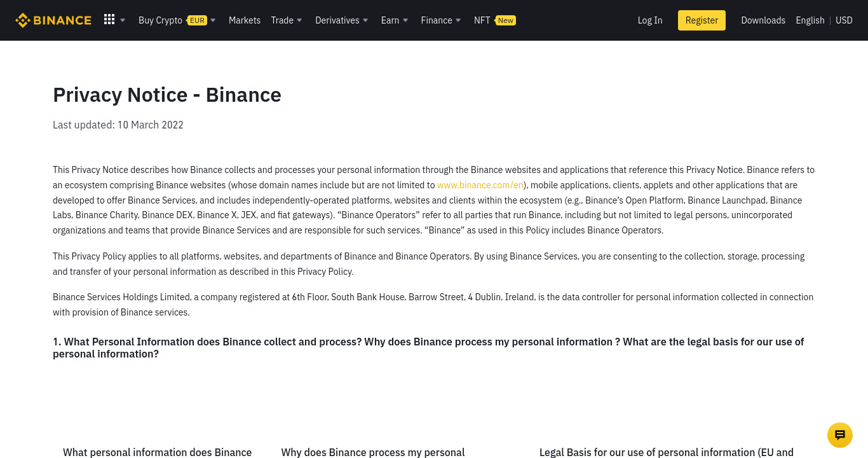868x458 pixels.
Task: Open the Derivatives menu
Action: click(337, 20)
